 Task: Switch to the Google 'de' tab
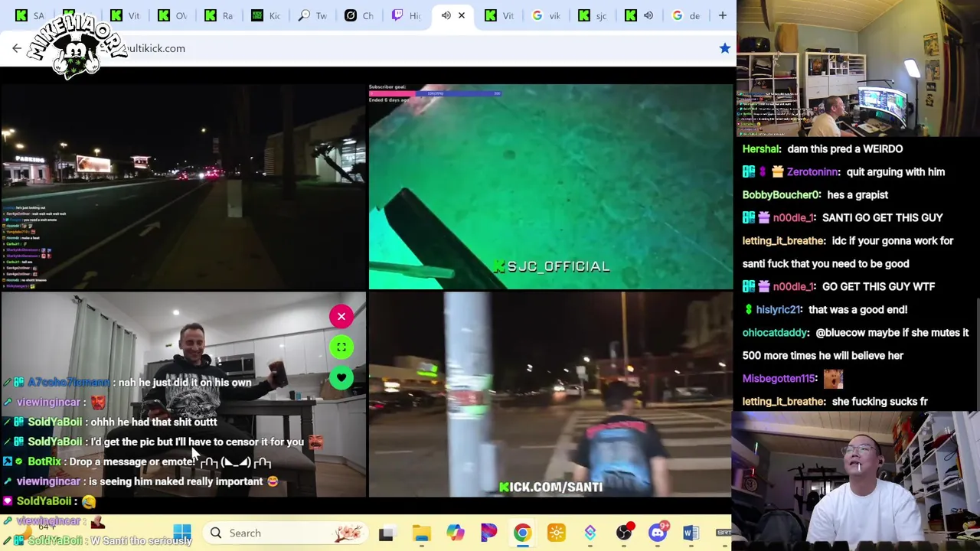pyautogui.click(x=686, y=15)
